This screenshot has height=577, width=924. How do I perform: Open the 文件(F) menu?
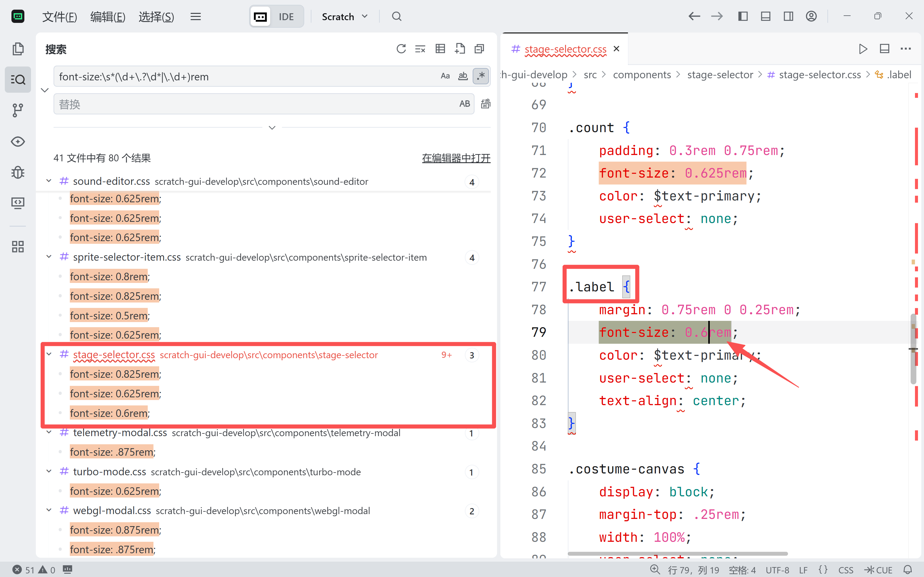[60, 17]
